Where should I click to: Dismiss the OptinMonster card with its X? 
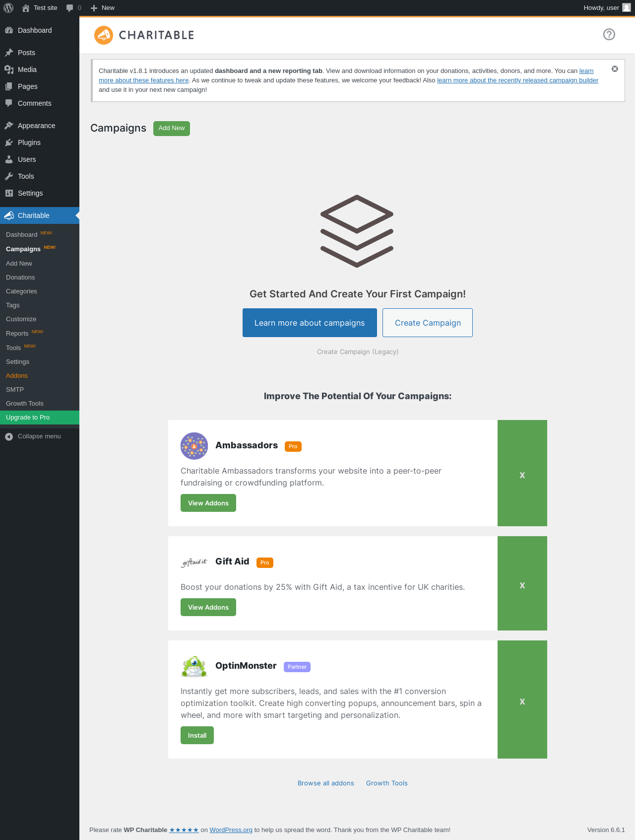coord(522,701)
